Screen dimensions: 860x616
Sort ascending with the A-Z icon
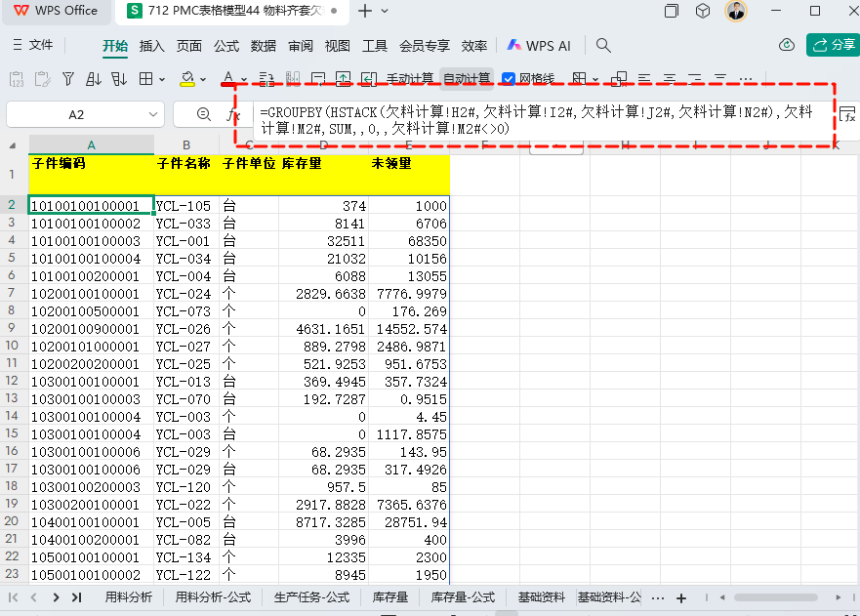coord(94,79)
